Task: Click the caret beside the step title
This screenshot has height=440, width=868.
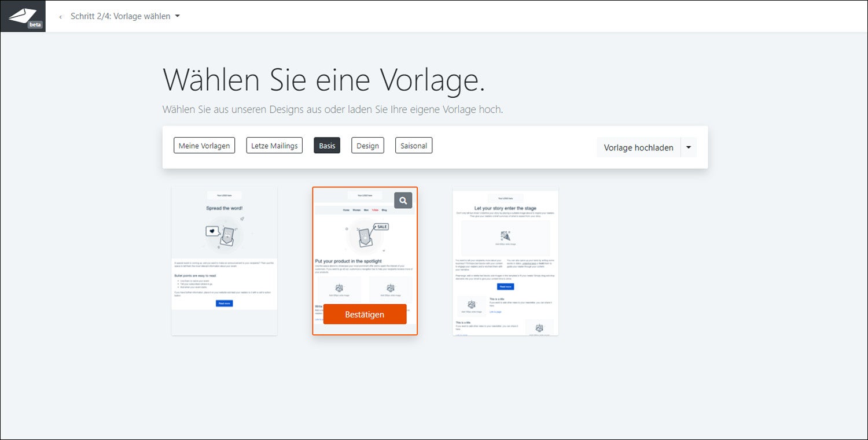Action: tap(178, 16)
